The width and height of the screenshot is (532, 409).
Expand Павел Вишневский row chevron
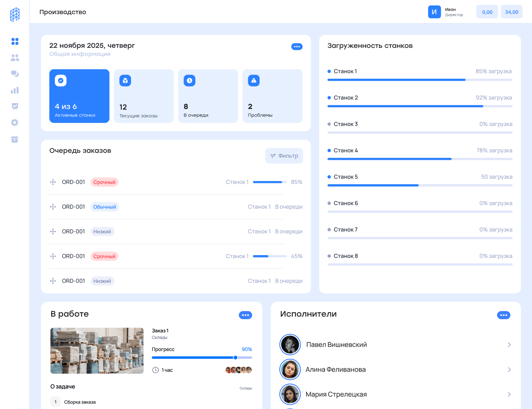[509, 345]
